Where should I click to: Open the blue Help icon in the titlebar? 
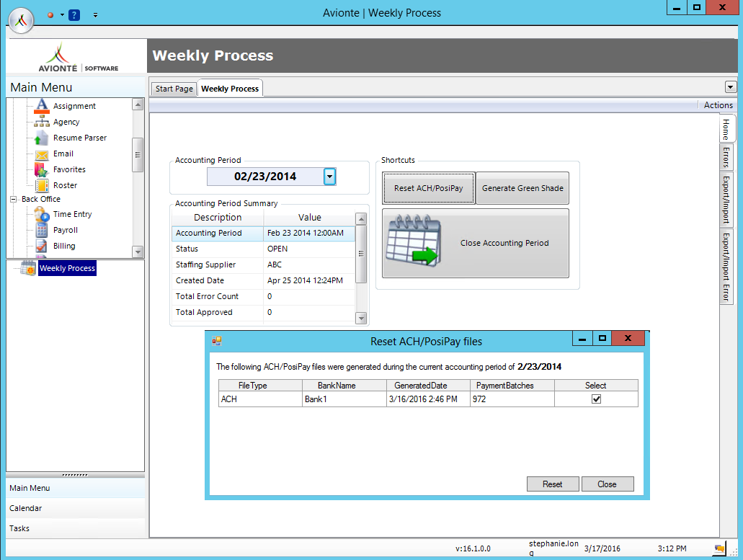click(74, 14)
